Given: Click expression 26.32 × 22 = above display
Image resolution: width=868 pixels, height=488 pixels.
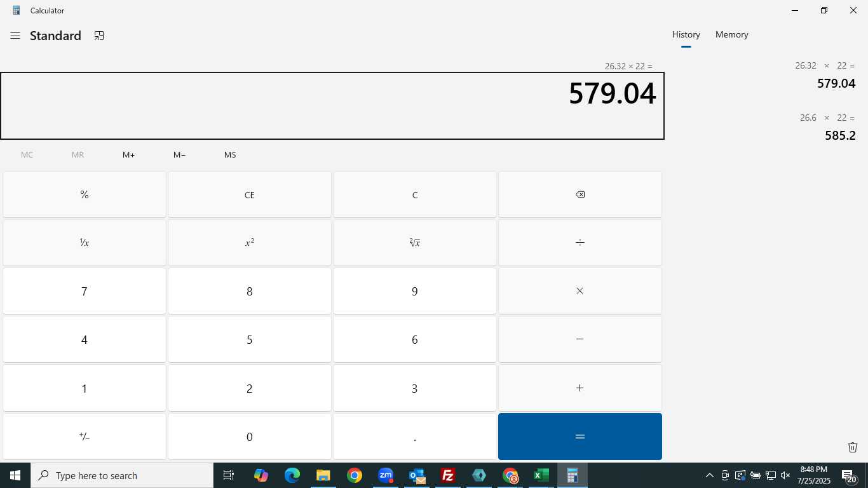Looking at the screenshot, I should [x=628, y=66].
